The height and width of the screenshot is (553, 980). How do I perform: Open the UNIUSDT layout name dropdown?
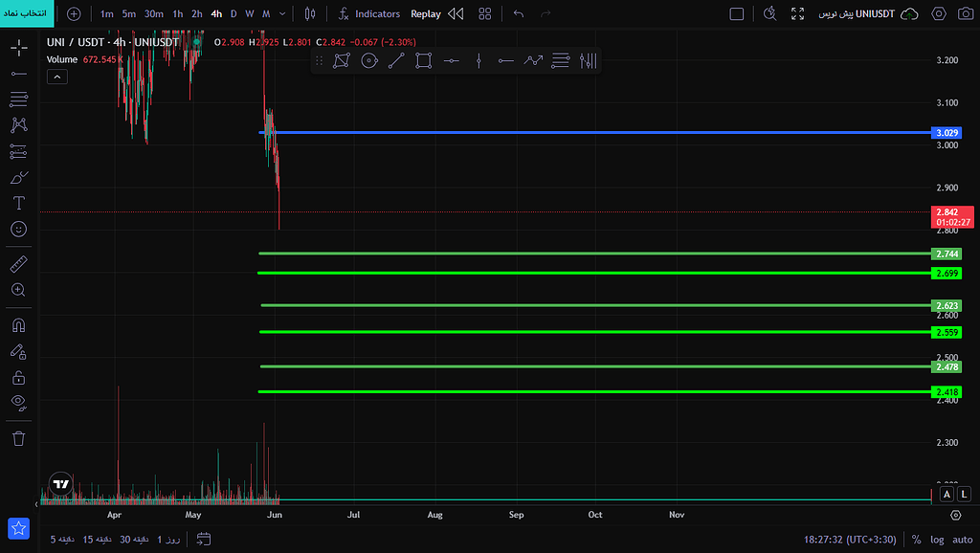(x=857, y=13)
